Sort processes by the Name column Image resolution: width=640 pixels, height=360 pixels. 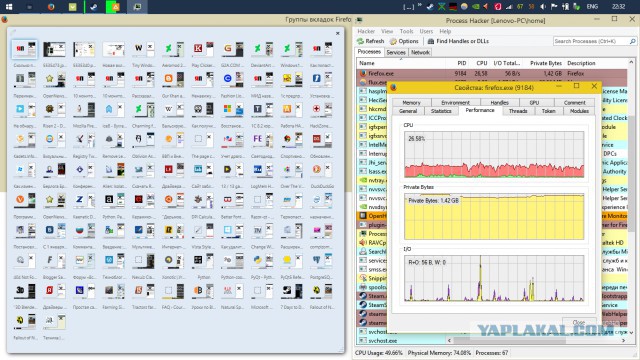pyautogui.click(x=402, y=63)
